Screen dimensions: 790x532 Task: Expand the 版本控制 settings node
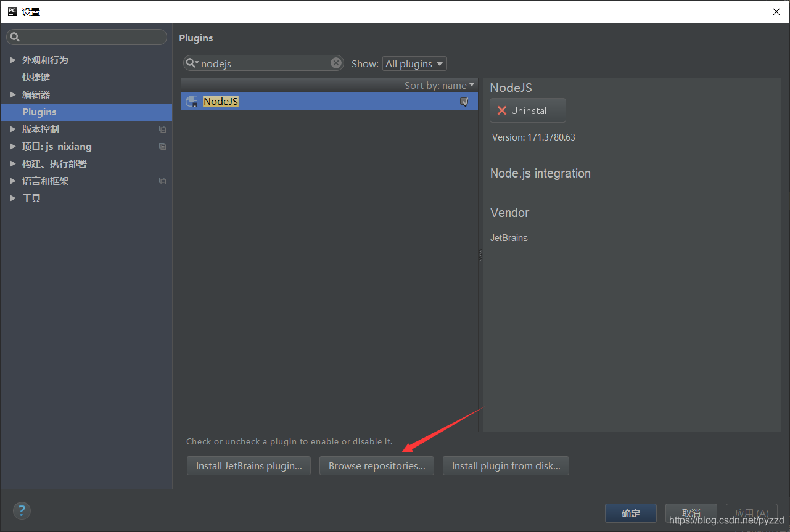click(13, 129)
